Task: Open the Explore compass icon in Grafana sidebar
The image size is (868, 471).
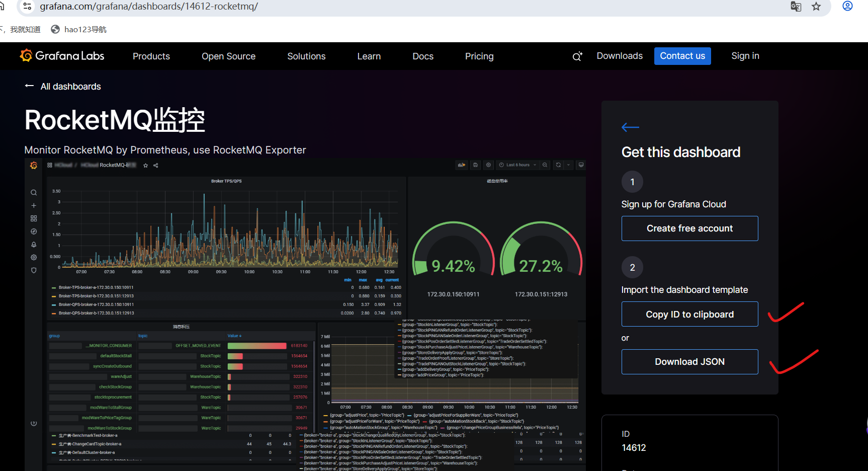Action: [x=34, y=231]
